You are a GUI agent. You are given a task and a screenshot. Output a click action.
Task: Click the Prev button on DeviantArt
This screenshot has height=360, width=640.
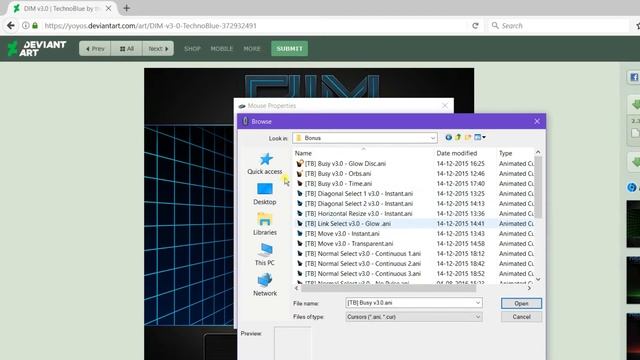tap(95, 49)
